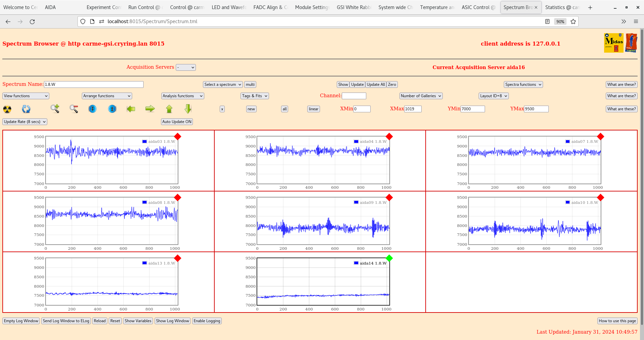Toggle the linear scale button

(x=313, y=109)
